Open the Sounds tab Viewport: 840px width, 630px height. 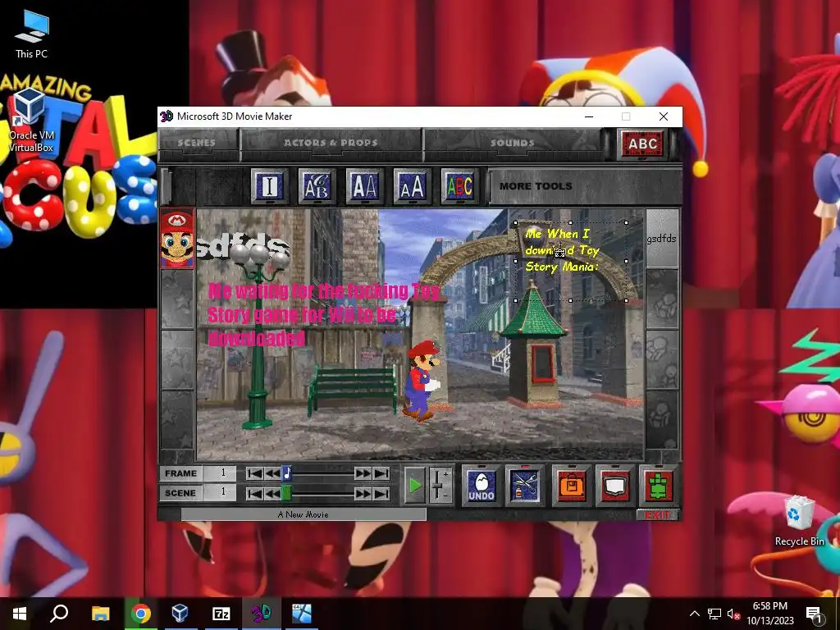(x=513, y=143)
